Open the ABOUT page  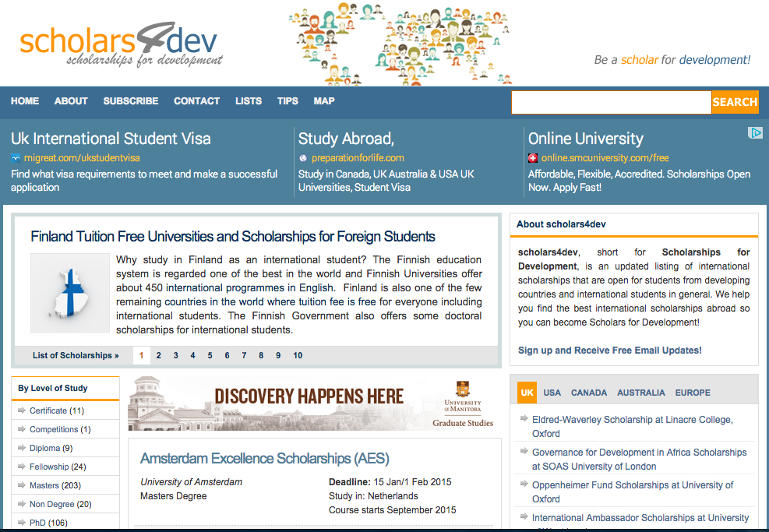point(71,101)
